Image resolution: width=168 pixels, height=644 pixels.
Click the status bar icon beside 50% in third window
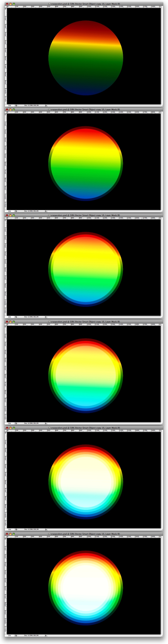pyautogui.click(x=16, y=317)
